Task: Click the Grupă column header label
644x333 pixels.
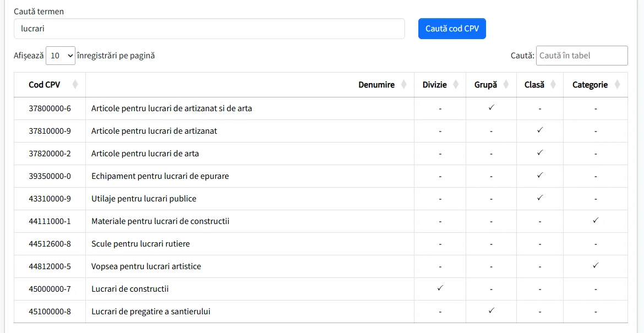Action: (x=486, y=85)
